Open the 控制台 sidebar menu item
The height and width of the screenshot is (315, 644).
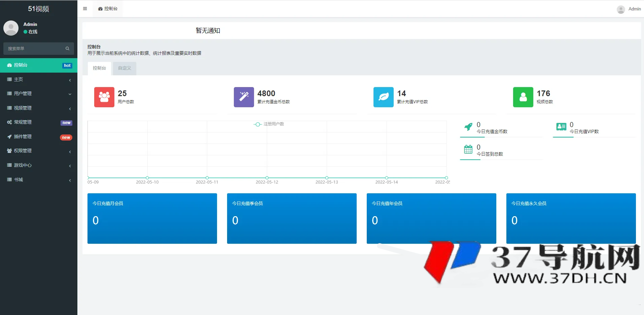(x=39, y=65)
